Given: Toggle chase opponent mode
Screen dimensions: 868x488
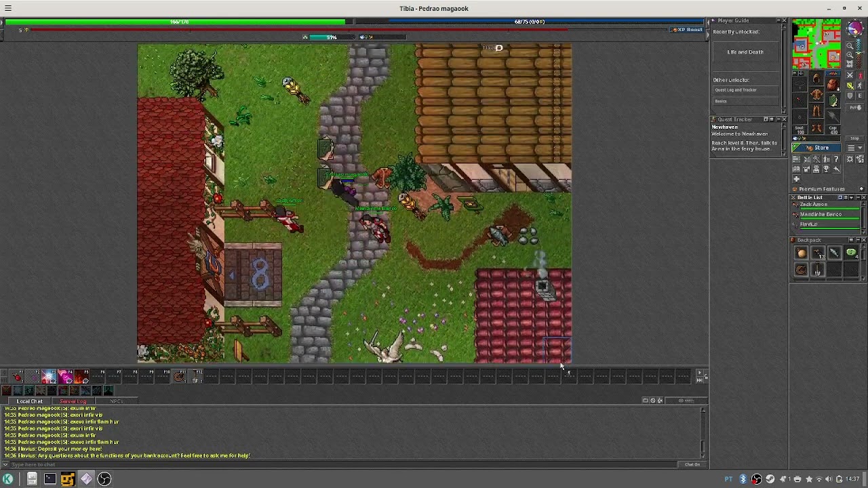Looking at the screenshot, I should (x=860, y=85).
